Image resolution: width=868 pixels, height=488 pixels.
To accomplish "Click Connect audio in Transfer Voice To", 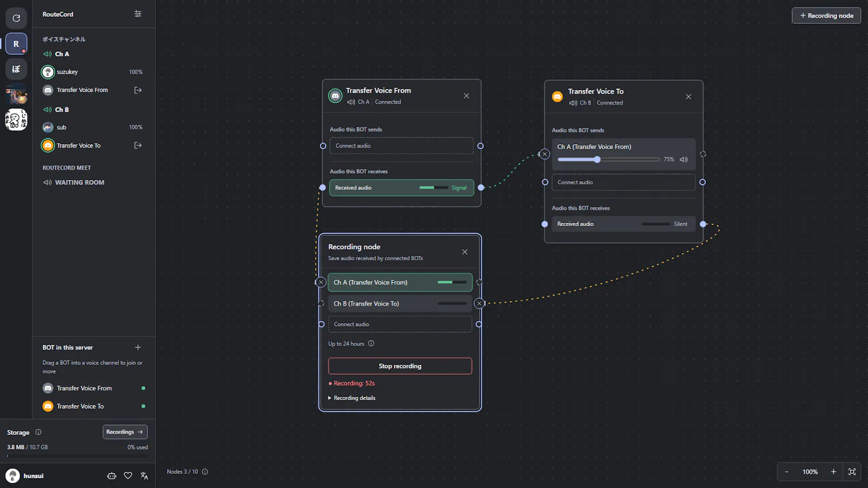I will pos(623,182).
